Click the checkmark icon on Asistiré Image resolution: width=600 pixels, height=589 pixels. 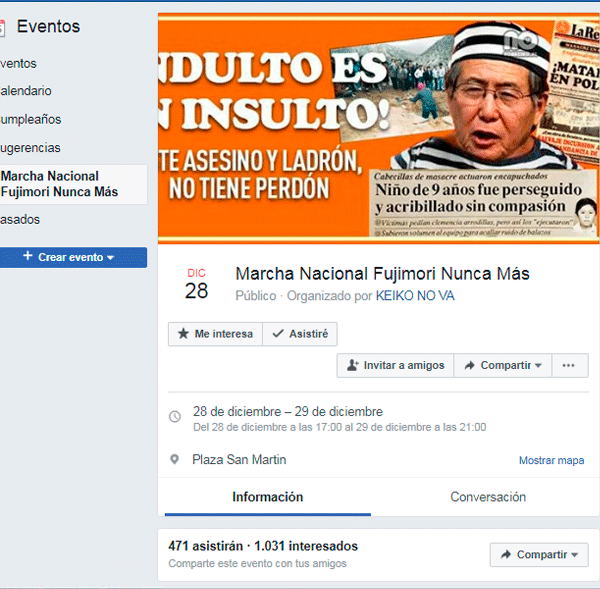pos(278,334)
